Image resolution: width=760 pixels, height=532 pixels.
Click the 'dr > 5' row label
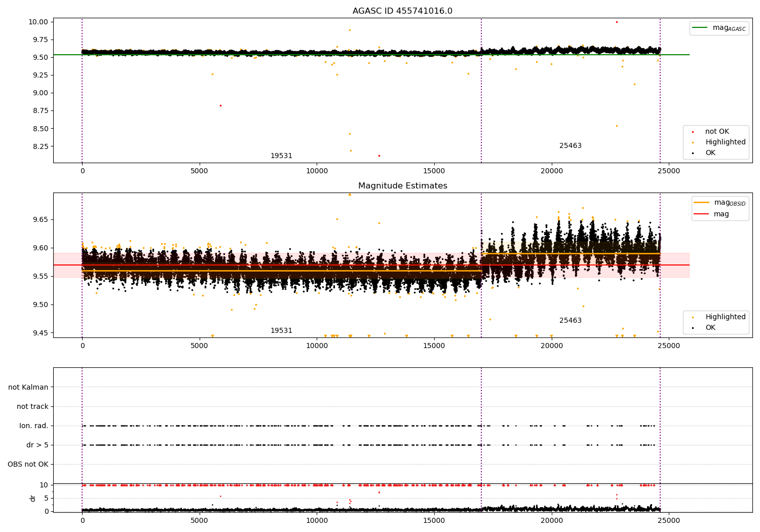(x=37, y=445)
